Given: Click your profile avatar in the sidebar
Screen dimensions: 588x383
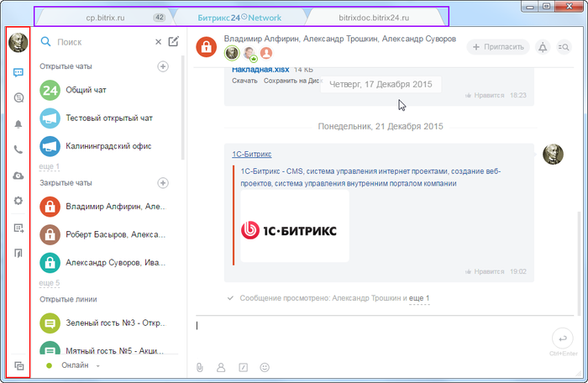Looking at the screenshot, I should pos(18,42).
